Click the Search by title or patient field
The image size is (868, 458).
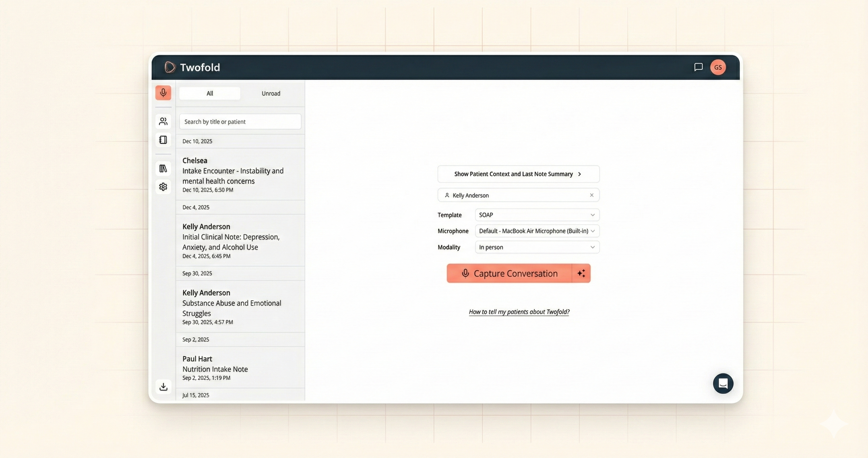click(x=240, y=122)
